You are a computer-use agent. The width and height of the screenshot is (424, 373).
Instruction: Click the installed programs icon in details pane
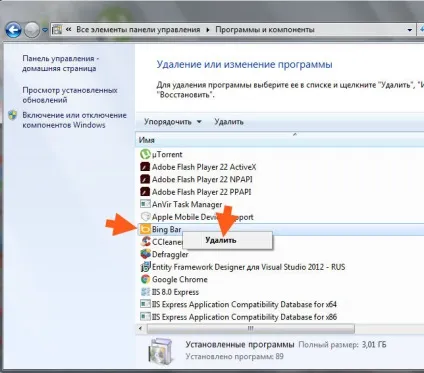click(161, 351)
